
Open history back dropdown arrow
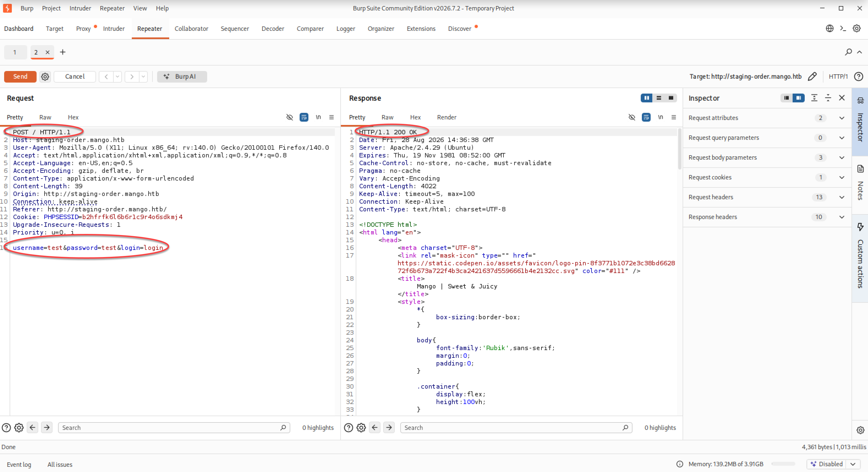pos(117,77)
